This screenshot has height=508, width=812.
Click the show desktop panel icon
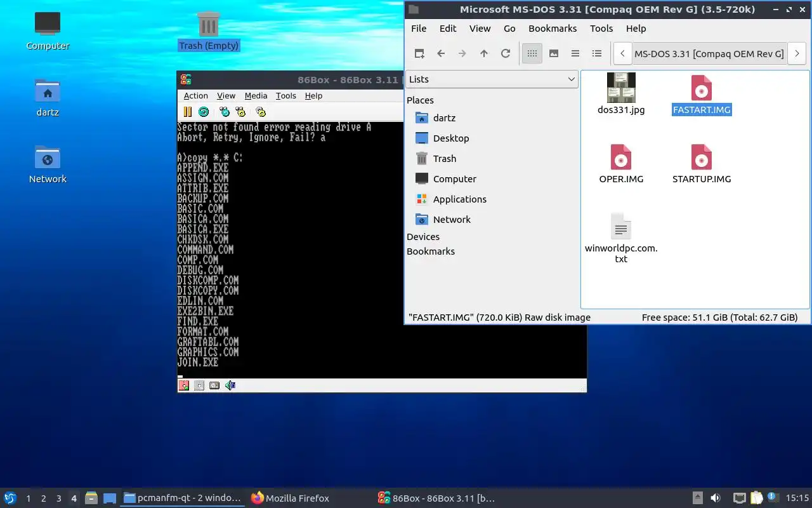coord(110,498)
